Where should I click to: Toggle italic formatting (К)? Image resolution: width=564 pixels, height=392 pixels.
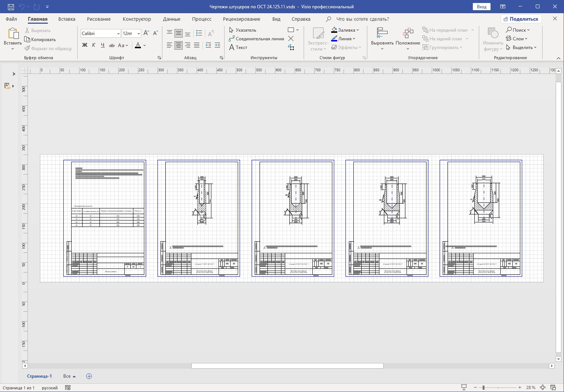93,45
